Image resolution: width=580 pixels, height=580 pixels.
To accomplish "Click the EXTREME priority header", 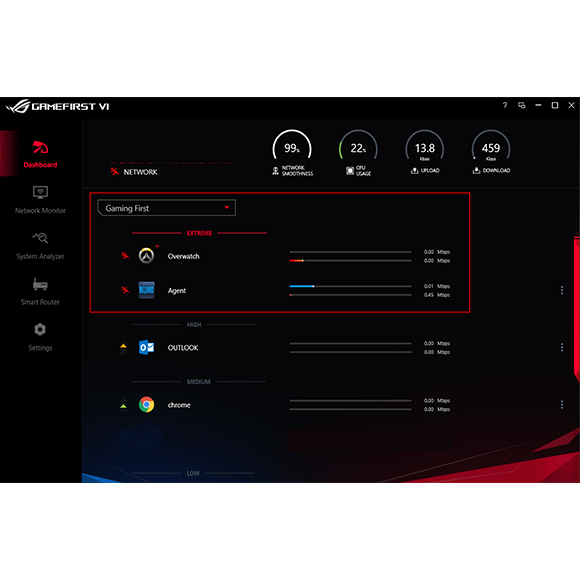I will click(x=199, y=233).
